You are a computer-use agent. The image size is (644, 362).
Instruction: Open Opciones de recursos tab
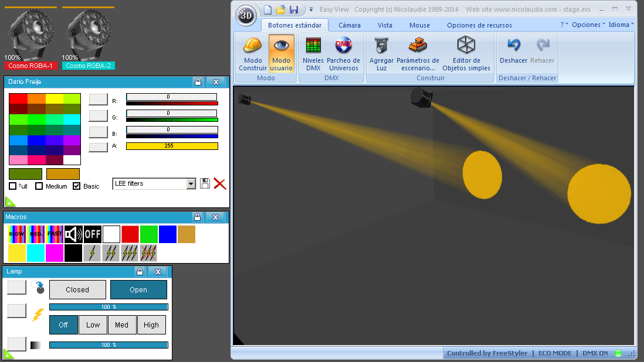(479, 25)
